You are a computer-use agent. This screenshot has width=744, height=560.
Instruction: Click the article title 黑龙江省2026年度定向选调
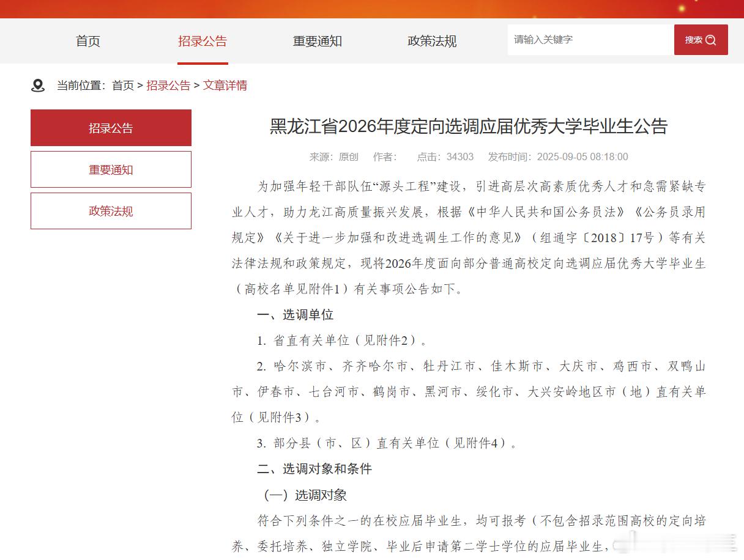tap(469, 127)
